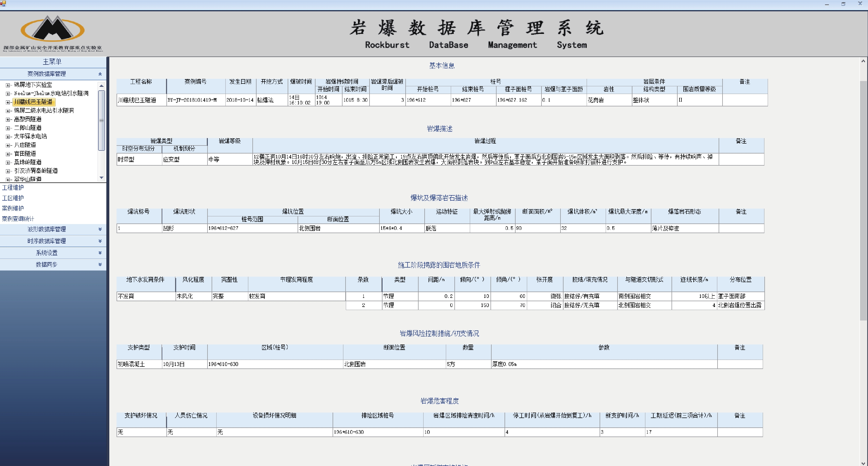Click the 案例维护 link
This screenshot has width=868, height=466.
point(13,208)
